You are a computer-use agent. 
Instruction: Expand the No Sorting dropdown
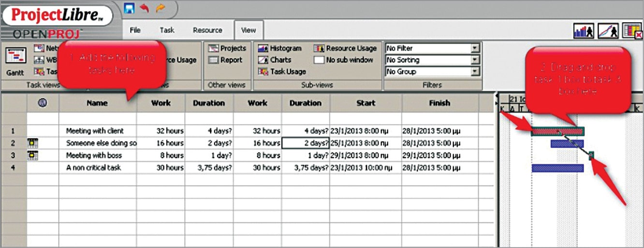point(475,60)
